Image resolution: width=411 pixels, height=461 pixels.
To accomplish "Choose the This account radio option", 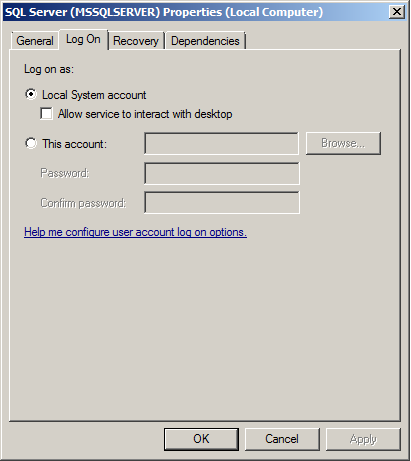I will point(31,143).
